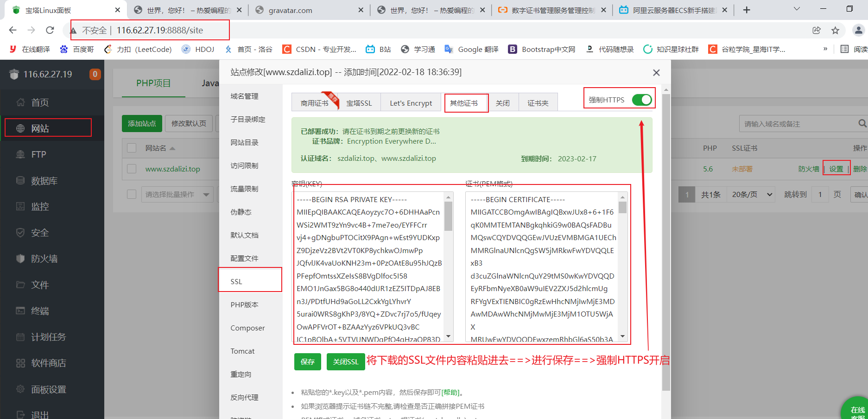Screen dimensions: 868x419
Task: Click the 关闭SSL button
Action: 346,362
